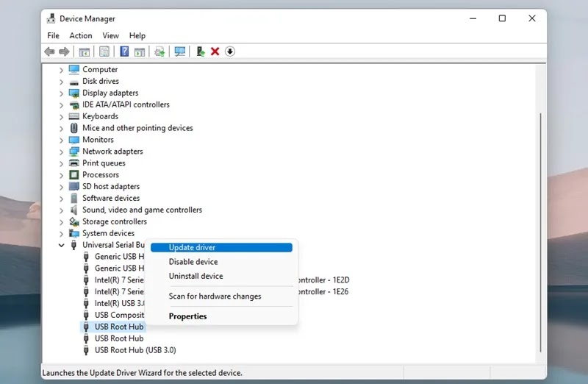
Task: Open the View menu
Action: [x=111, y=35]
